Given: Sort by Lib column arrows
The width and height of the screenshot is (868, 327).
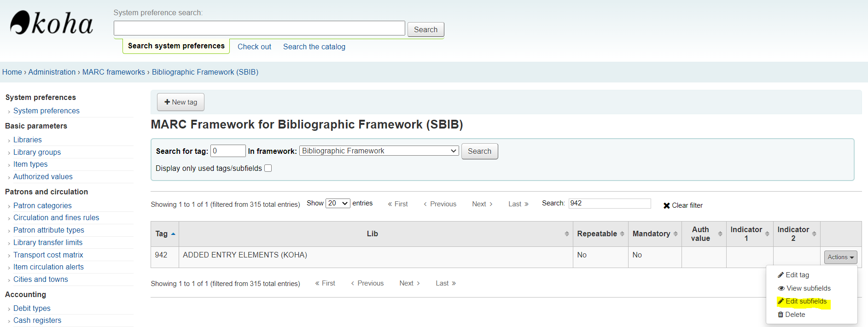Looking at the screenshot, I should (x=567, y=234).
